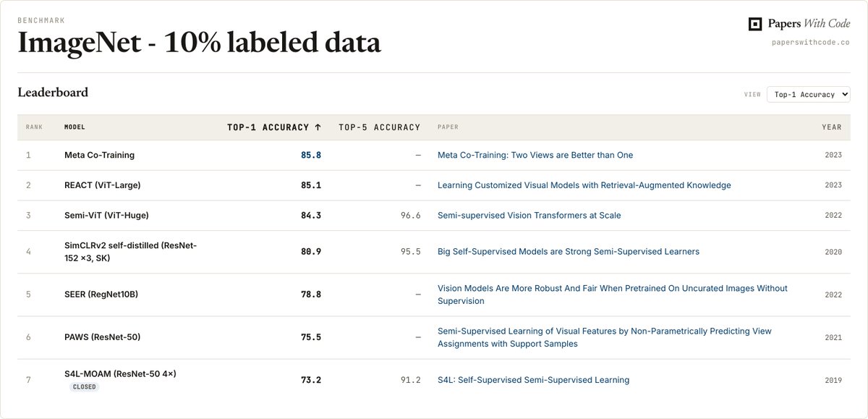Open S4L: Self-Supervised Semi-Supervised Learning paper

point(534,380)
